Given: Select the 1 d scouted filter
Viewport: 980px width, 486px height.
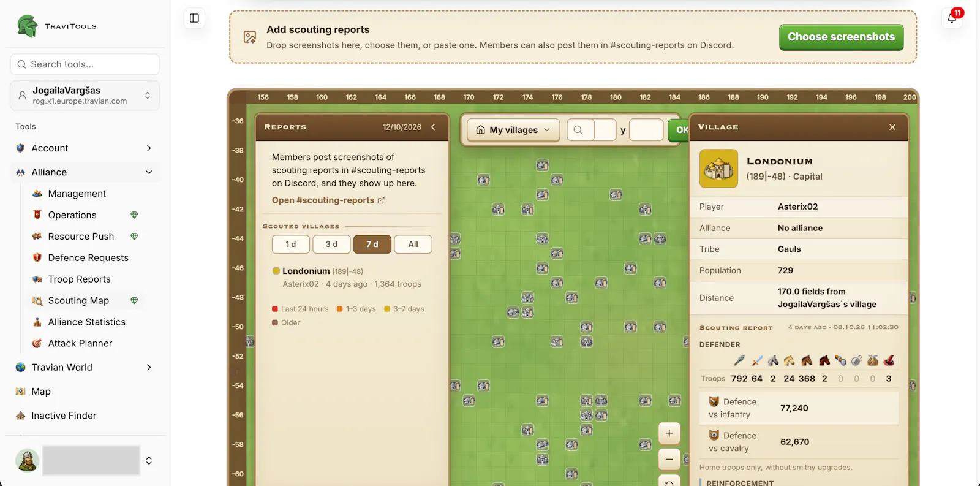Looking at the screenshot, I should (291, 244).
